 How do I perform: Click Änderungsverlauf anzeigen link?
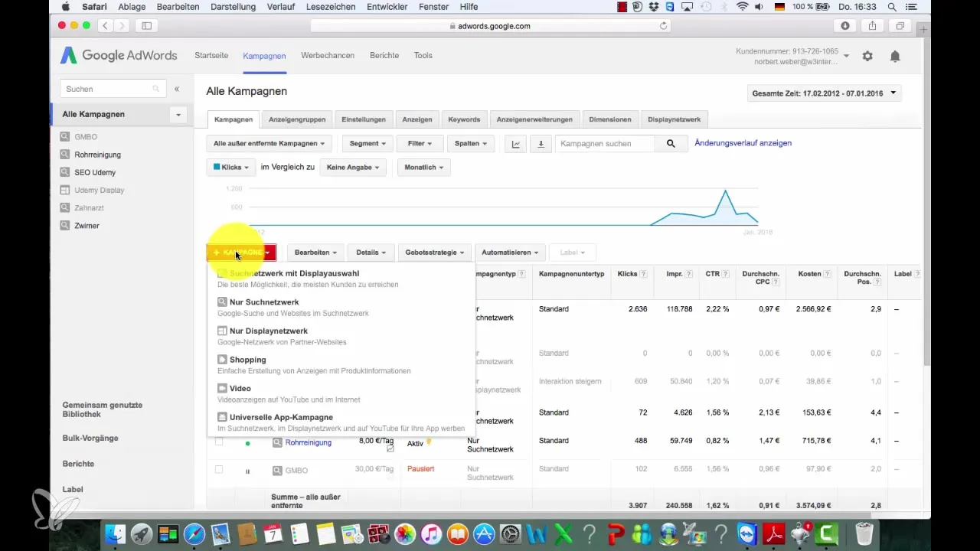pyautogui.click(x=743, y=143)
